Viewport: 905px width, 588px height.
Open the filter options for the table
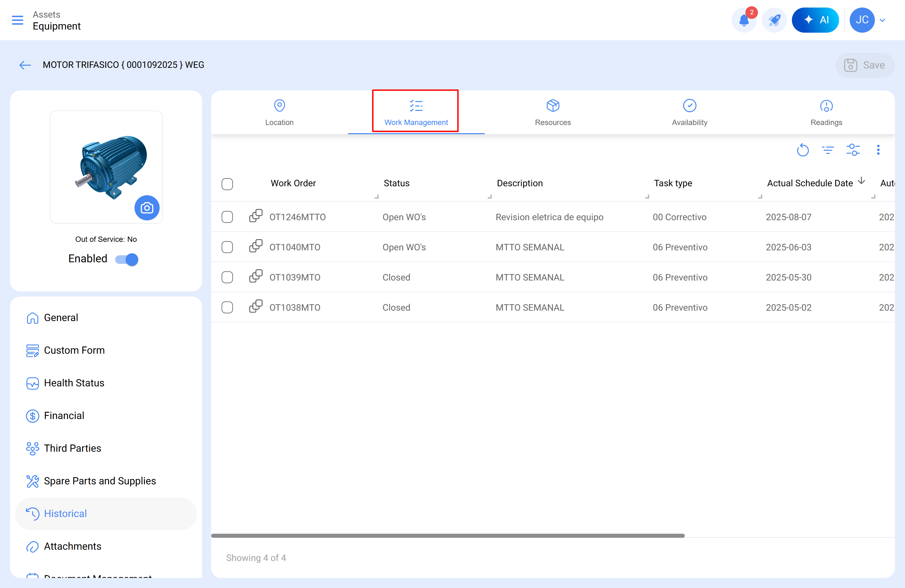828,150
